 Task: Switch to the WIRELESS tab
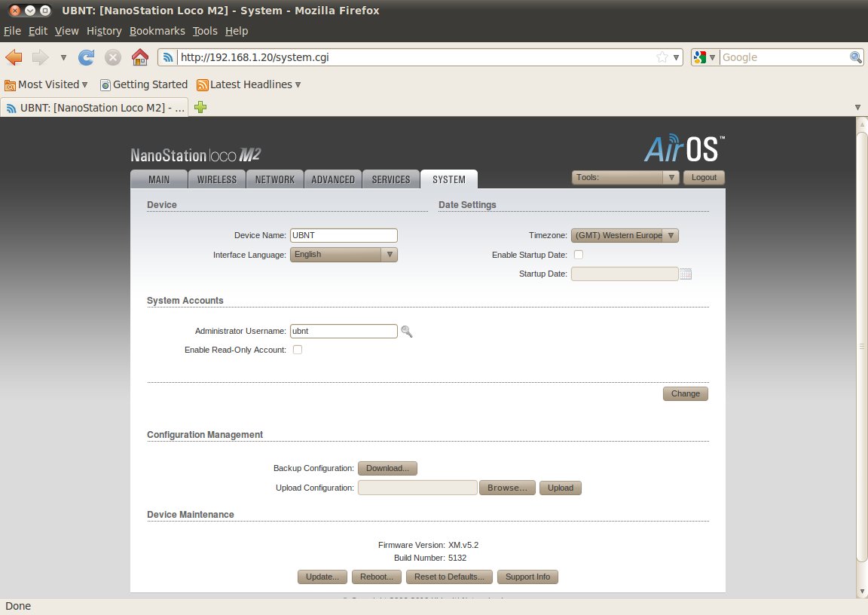click(217, 179)
